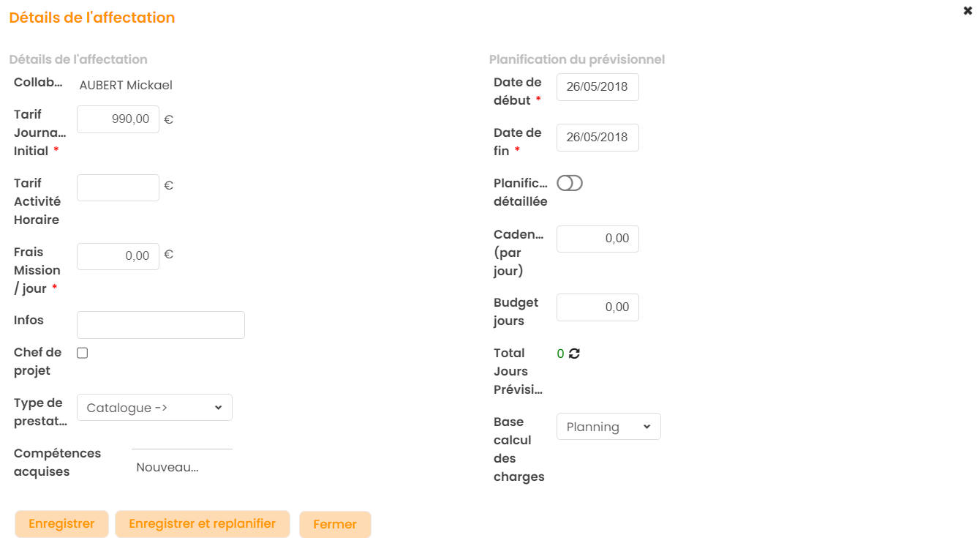Click the Enregistrer button
The width and height of the screenshot is (980, 538).
[61, 524]
